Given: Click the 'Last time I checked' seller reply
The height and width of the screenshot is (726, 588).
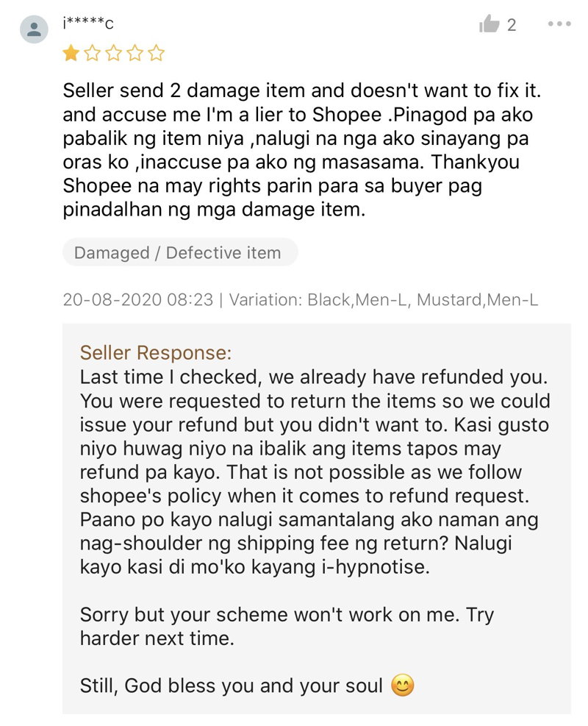Looking at the screenshot, I should [x=315, y=471].
